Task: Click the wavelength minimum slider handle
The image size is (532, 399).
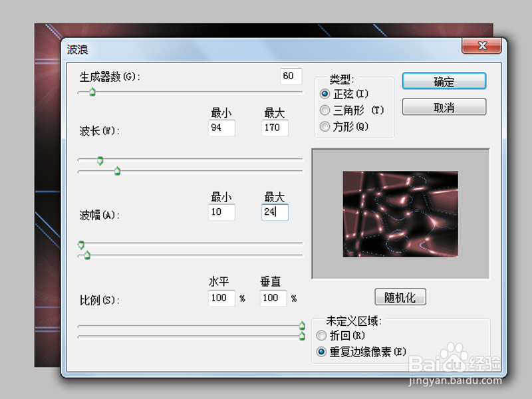Action: point(100,160)
